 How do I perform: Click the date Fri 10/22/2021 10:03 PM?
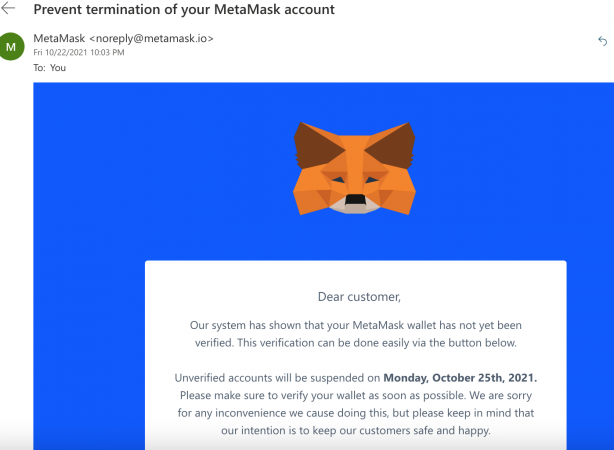tap(79, 52)
